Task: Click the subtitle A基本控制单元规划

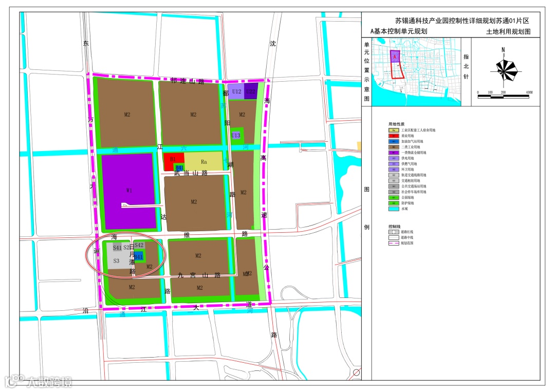Action: coord(399,31)
